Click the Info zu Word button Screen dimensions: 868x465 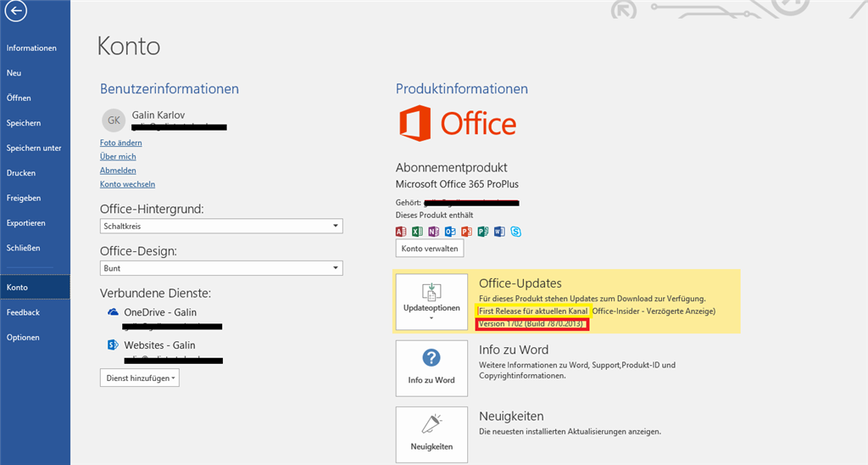pos(431,368)
